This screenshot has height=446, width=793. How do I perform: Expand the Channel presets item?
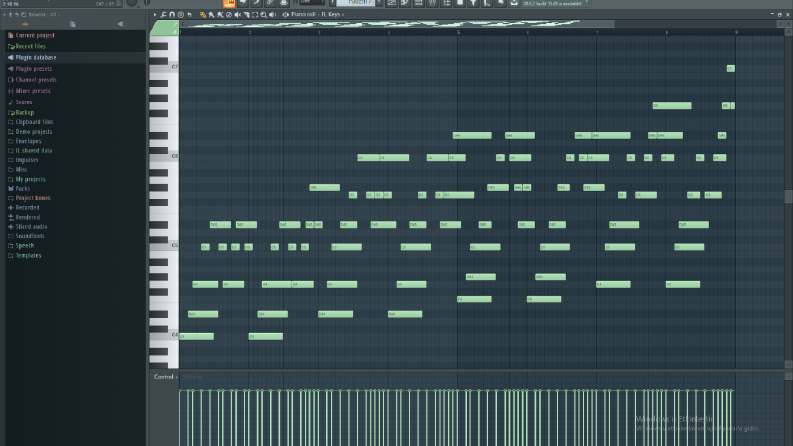(36, 80)
